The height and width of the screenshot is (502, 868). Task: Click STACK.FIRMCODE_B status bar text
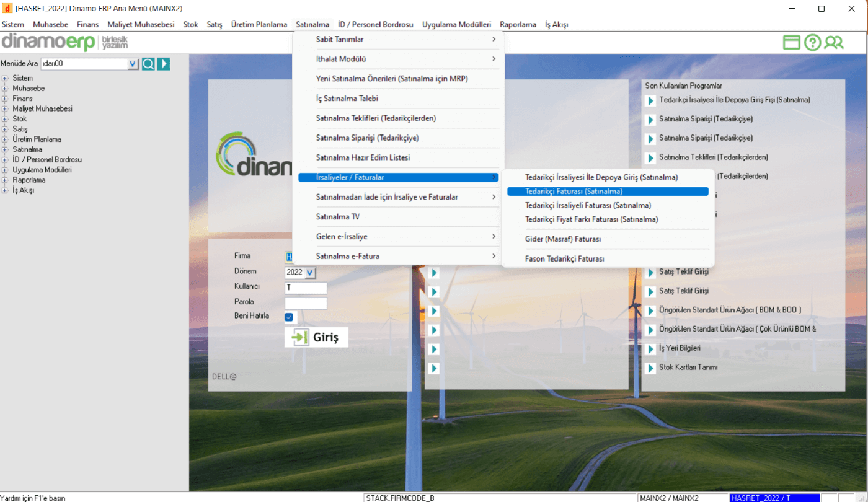pos(400,498)
